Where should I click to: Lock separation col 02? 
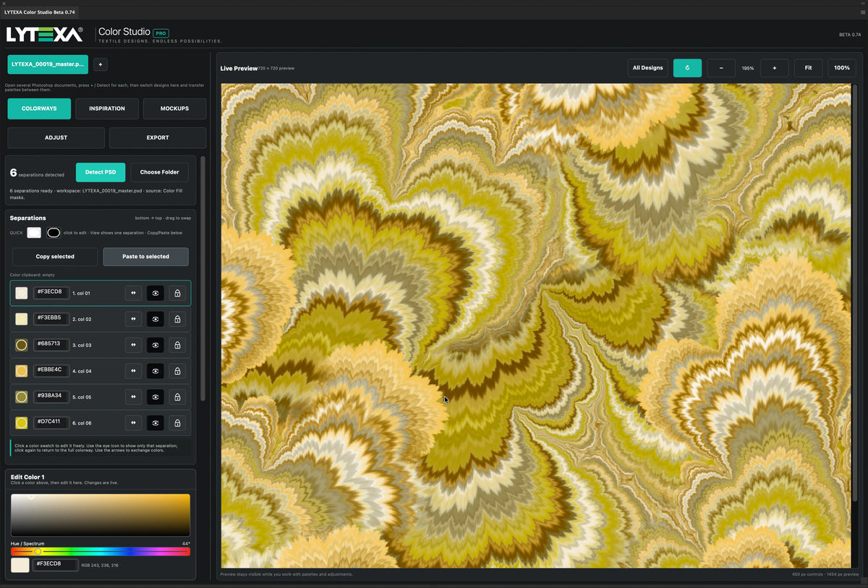click(x=177, y=319)
